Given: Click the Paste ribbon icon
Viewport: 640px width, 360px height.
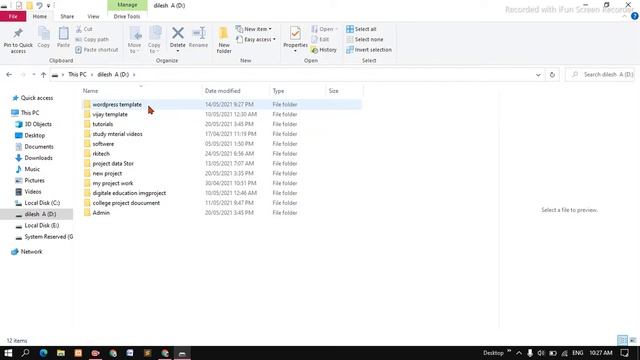Looking at the screenshot, I should pos(63,37).
